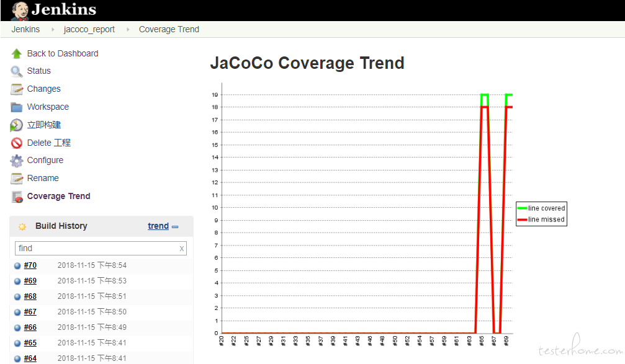This screenshot has height=364, width=625.
Task: Open the Configure link
Action: point(45,160)
